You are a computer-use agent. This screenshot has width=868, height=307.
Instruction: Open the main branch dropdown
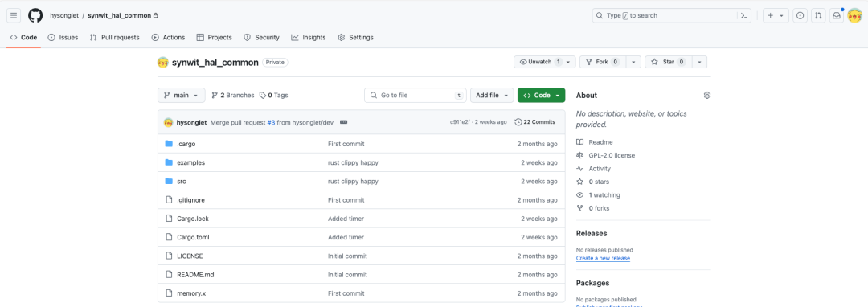(181, 95)
